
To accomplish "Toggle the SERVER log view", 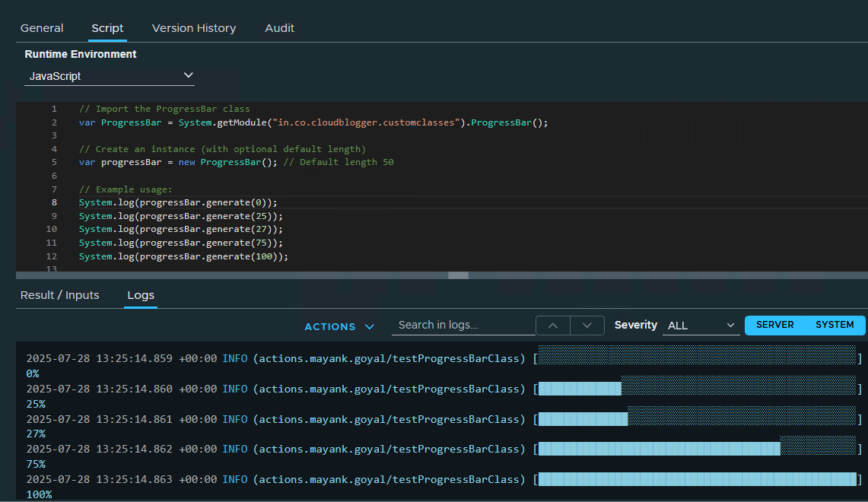I will point(775,325).
